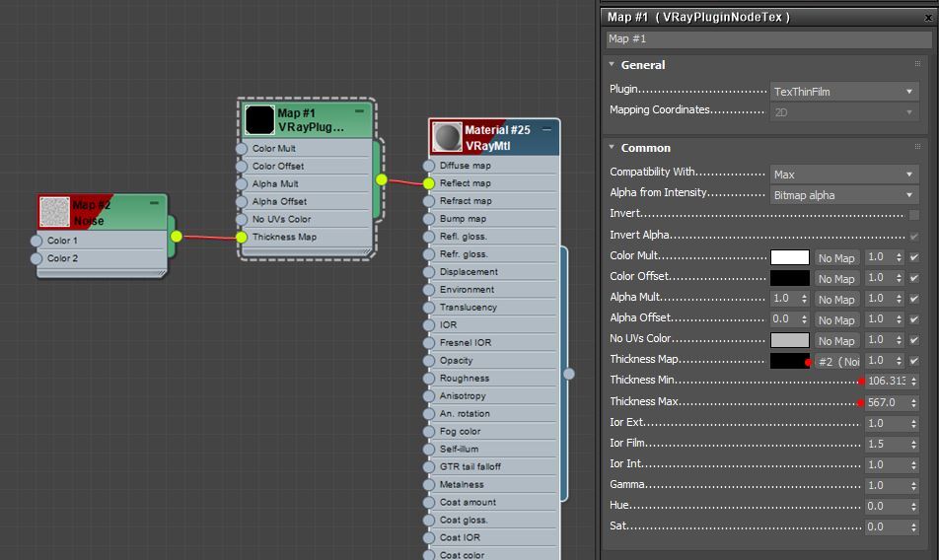The image size is (939, 560).
Task: Click the Noise node output socket
Action: [x=176, y=237]
